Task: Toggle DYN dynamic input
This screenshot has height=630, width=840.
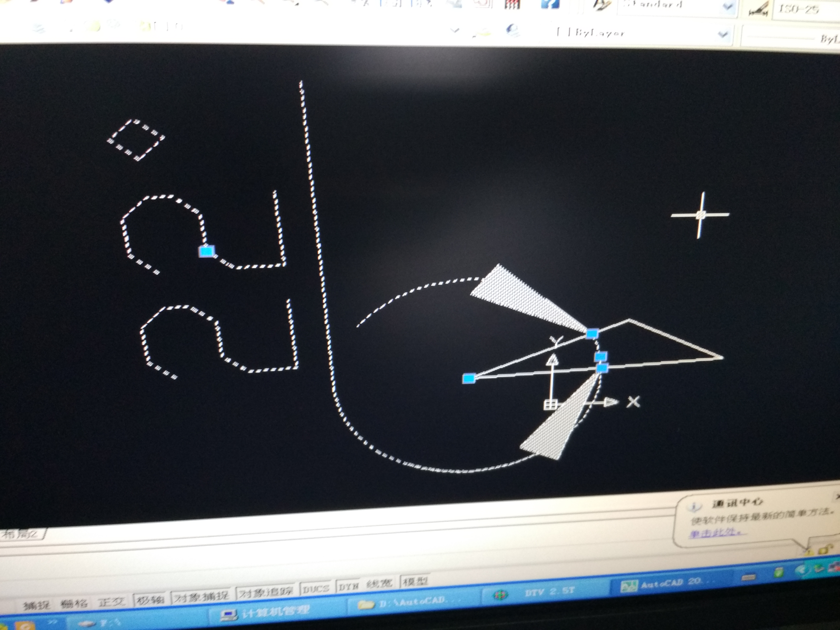Action: 348,586
